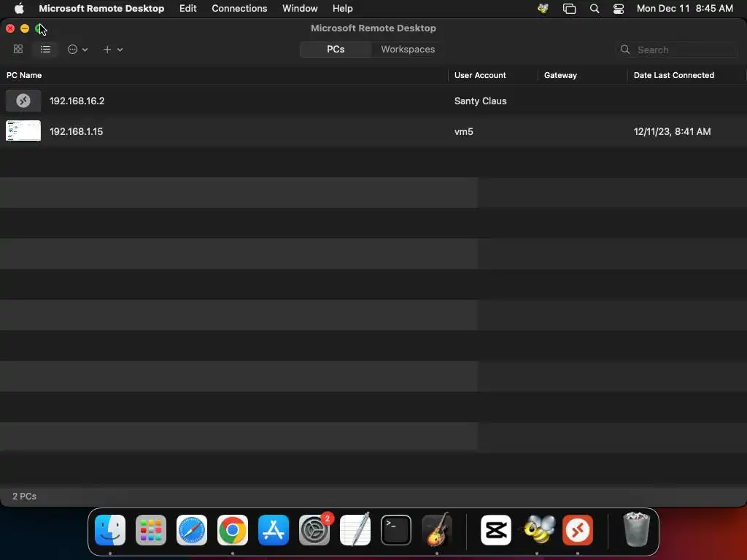Open the bee app from the Dock
The width and height of the screenshot is (747, 560).
click(x=537, y=530)
